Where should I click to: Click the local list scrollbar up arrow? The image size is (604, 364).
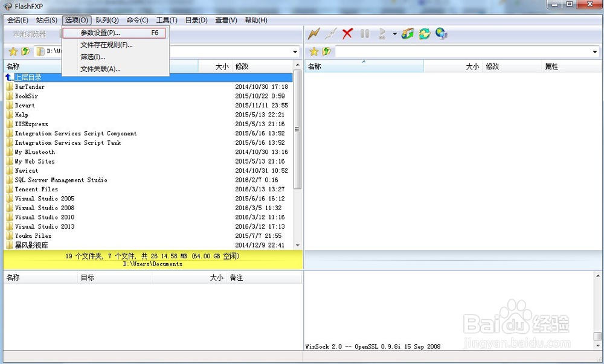pos(297,65)
